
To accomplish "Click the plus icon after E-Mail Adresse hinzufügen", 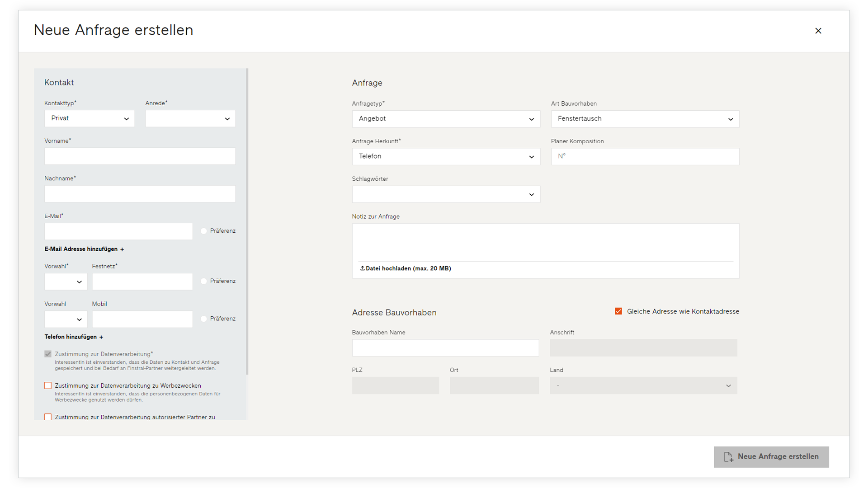I will click(122, 249).
